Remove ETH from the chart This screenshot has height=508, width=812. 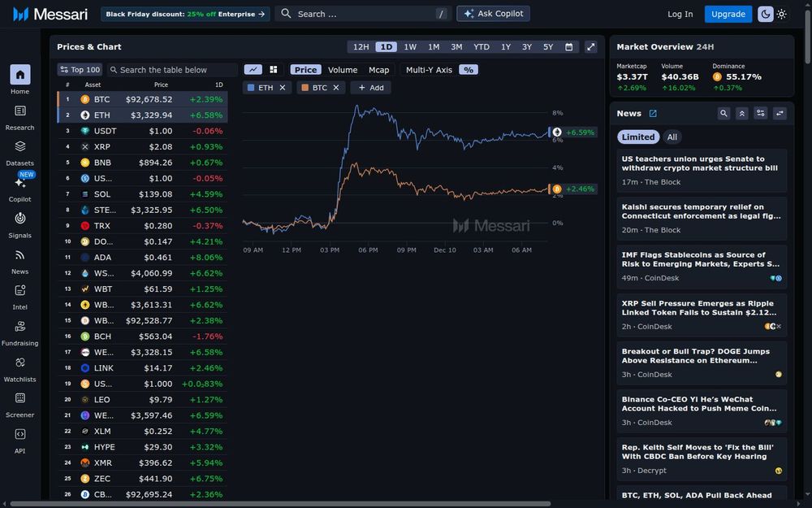pos(283,88)
